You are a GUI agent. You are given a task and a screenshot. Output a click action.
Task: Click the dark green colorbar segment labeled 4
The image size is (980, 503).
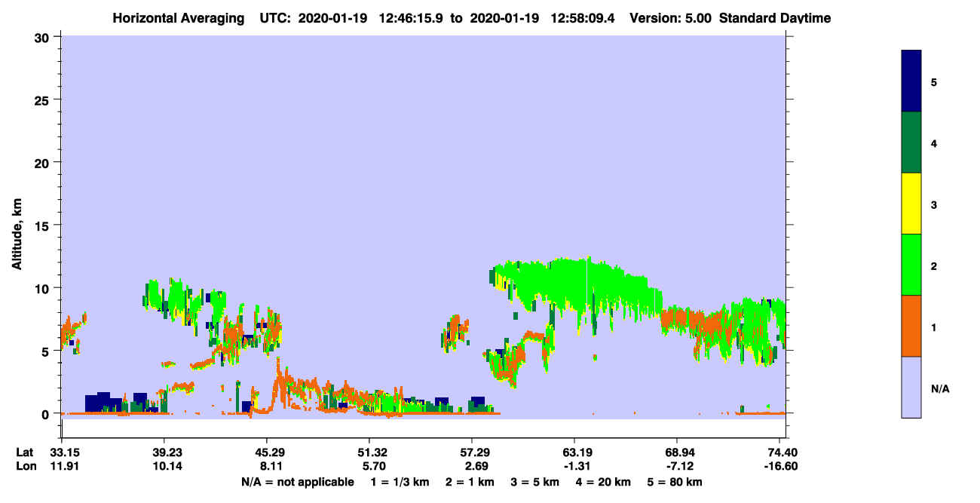911,143
